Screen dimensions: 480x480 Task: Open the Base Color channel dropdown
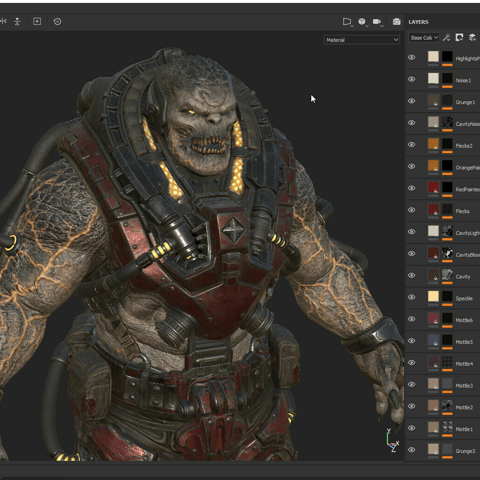[424, 38]
